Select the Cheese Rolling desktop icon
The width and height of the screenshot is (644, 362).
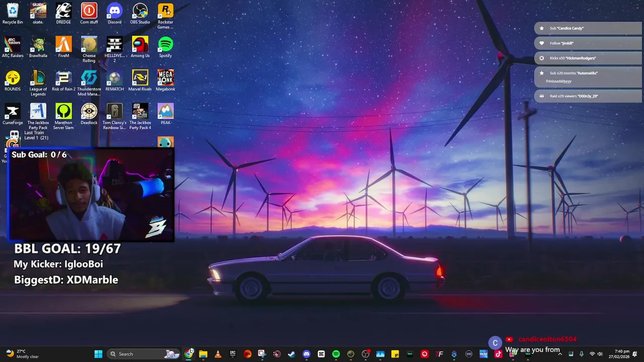click(x=89, y=50)
